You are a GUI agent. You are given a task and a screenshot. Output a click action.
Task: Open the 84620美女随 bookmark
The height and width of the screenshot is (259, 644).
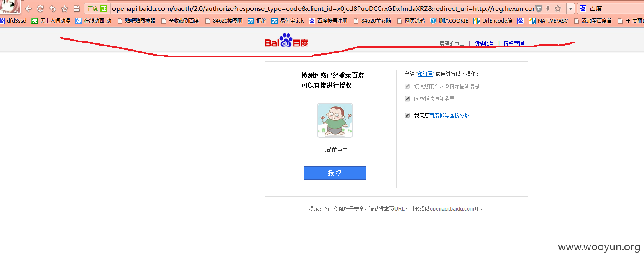373,21
